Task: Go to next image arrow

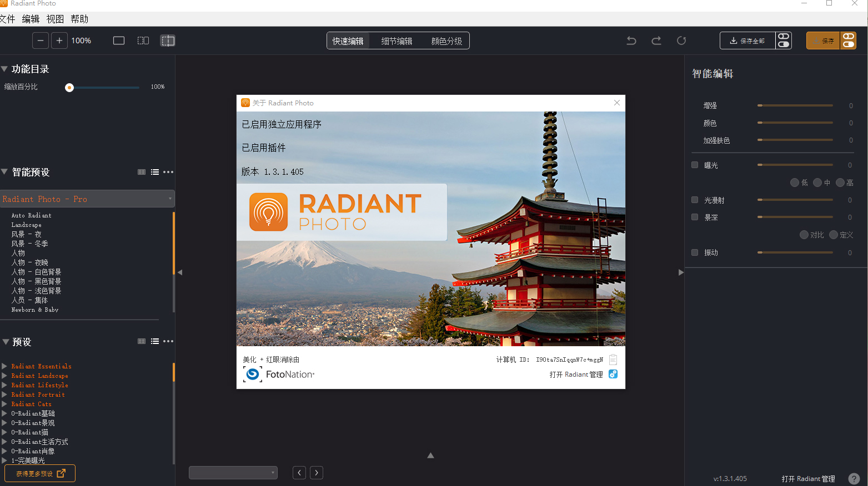Action: pos(317,473)
